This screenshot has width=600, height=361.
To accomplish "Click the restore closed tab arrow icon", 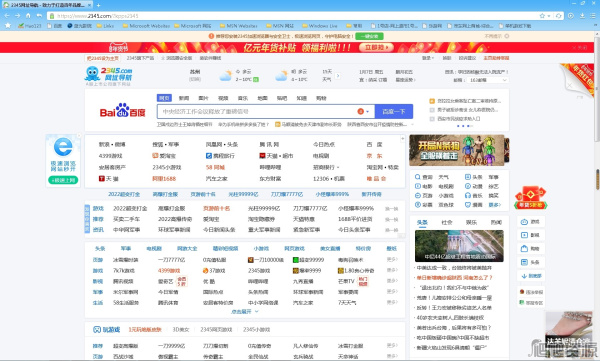I will coord(39,16).
